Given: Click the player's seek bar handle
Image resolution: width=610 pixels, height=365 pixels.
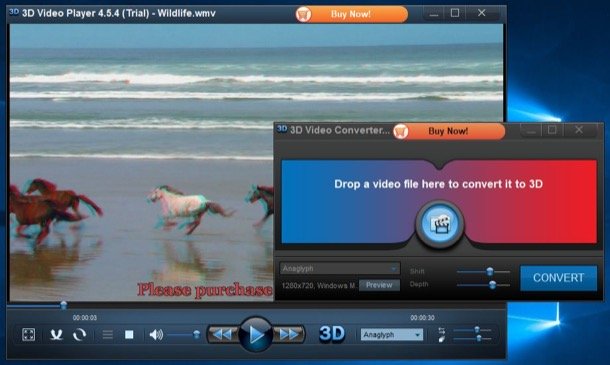Looking at the screenshot, I should [x=63, y=305].
